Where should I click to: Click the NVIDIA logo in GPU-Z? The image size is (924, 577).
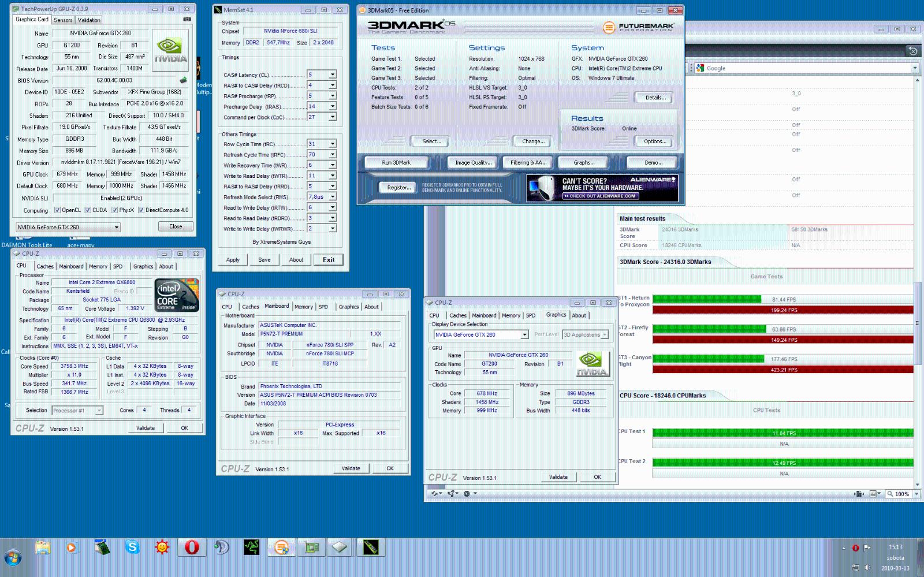tap(170, 50)
